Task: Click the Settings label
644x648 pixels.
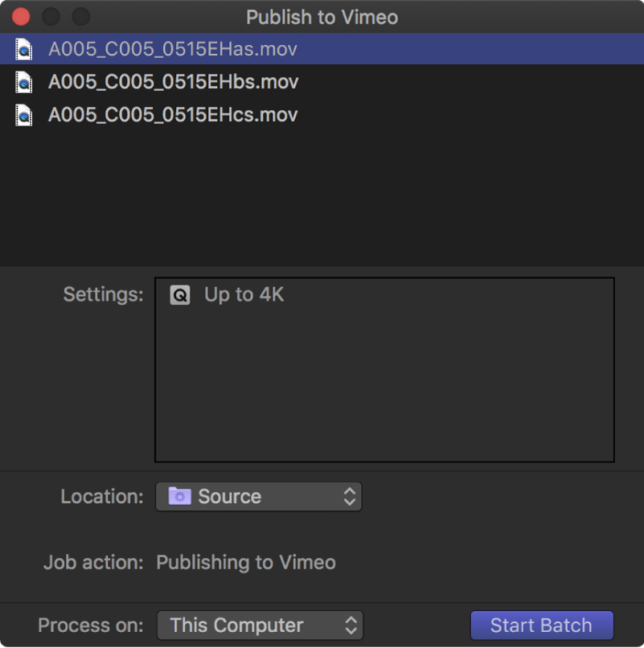Action: tap(104, 294)
